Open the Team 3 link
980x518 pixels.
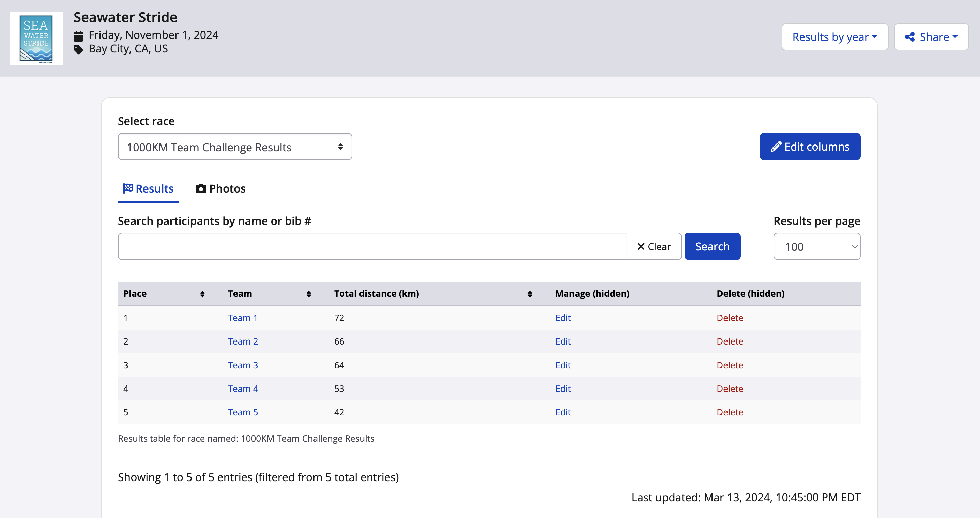(243, 365)
